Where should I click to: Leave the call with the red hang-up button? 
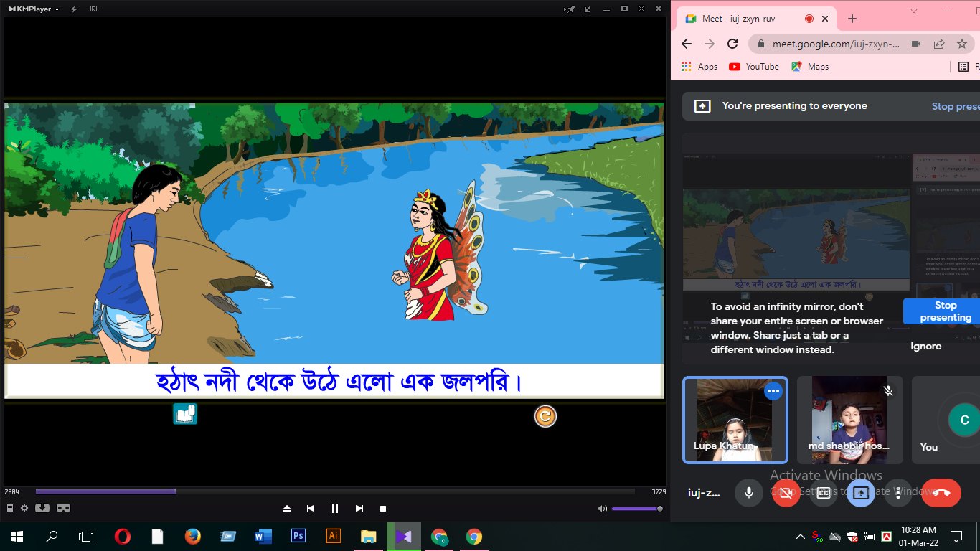point(941,493)
